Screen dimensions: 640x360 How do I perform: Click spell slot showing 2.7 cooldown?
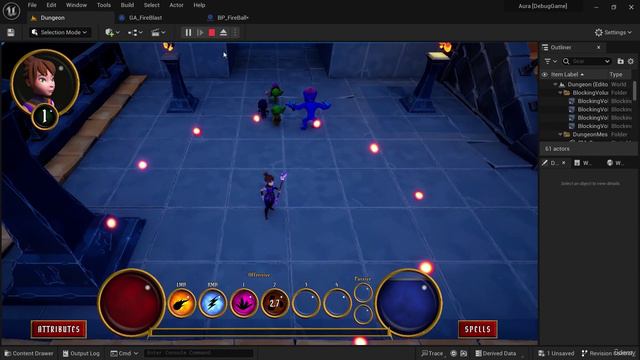pyautogui.click(x=275, y=303)
